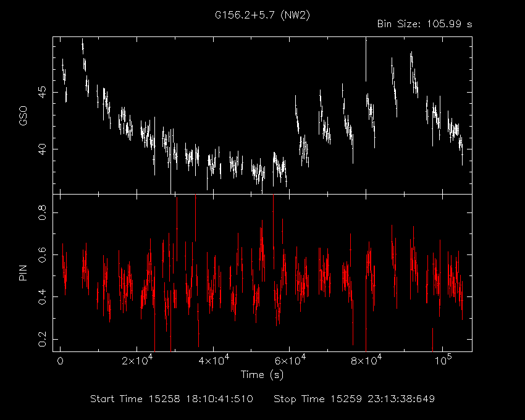Image resolution: width=525 pixels, height=420 pixels.
Task: Click the Bin Size: 105.99 s label
Action: [x=424, y=24]
